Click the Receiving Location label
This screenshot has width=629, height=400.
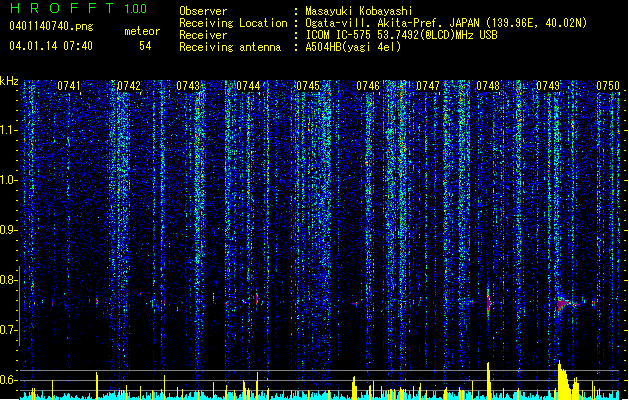[x=233, y=23]
